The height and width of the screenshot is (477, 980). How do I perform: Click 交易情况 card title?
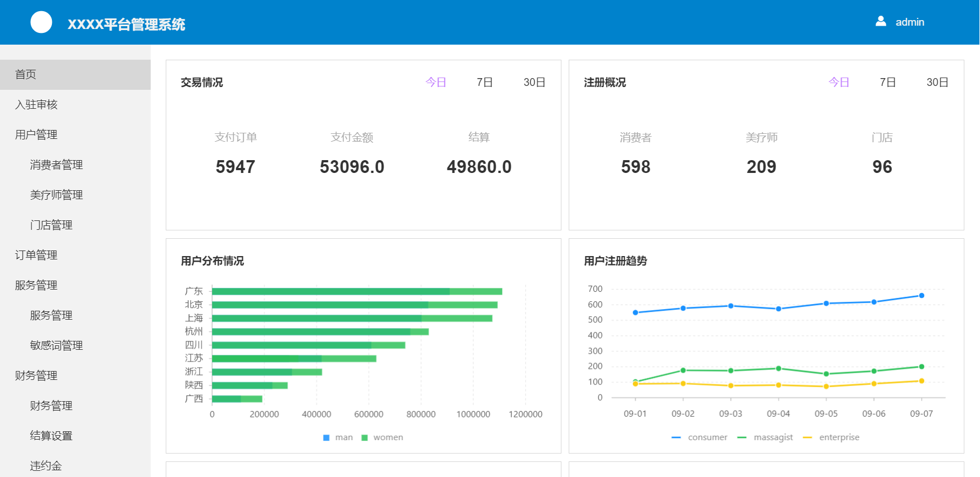[x=201, y=83]
